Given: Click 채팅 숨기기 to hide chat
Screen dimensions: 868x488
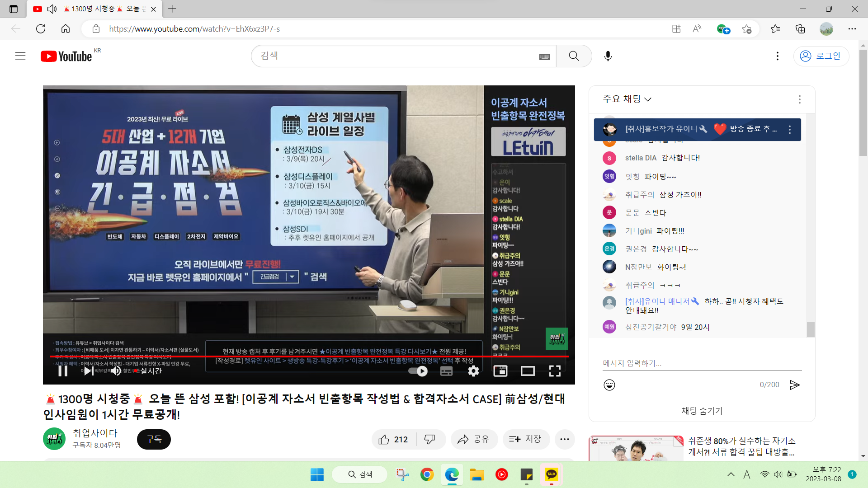Looking at the screenshot, I should pos(702,411).
